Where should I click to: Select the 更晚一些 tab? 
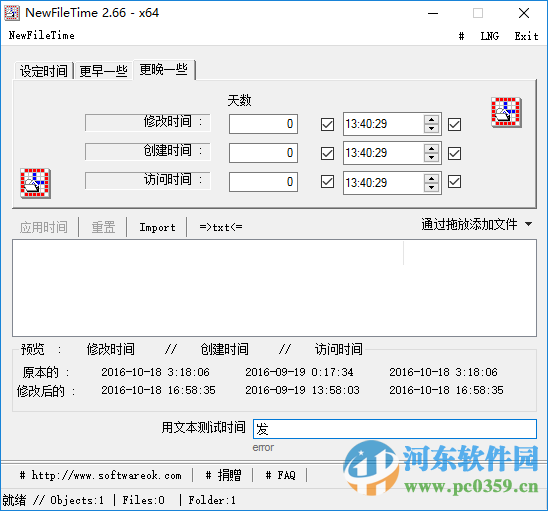(164, 70)
